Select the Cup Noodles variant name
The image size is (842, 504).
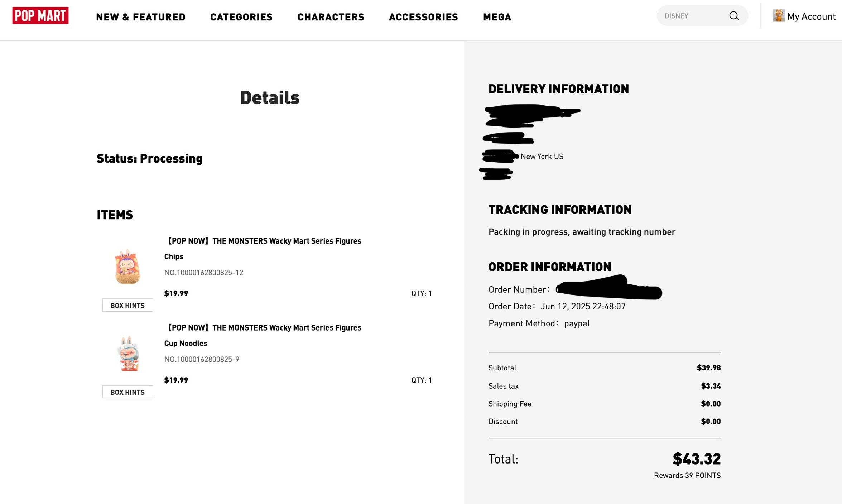pyautogui.click(x=186, y=343)
